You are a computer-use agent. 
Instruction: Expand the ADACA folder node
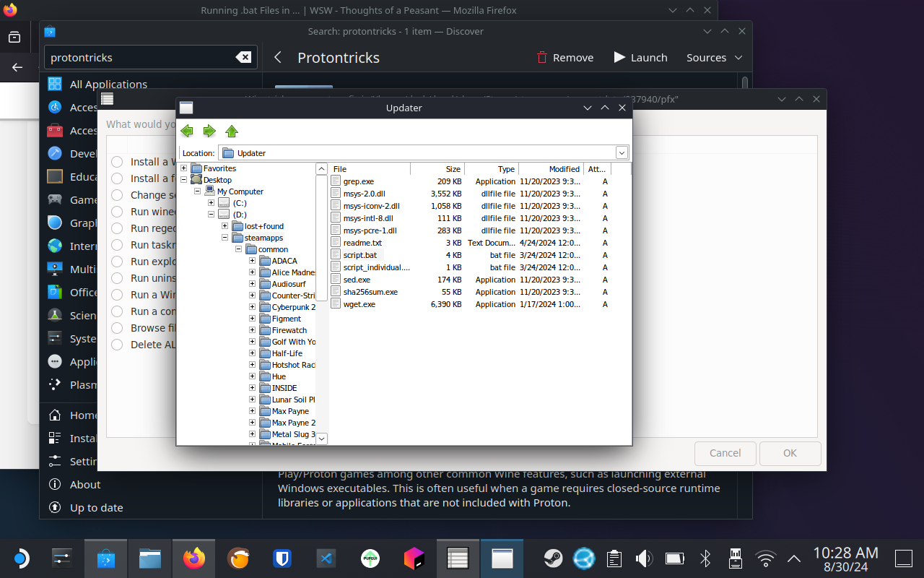pyautogui.click(x=253, y=261)
